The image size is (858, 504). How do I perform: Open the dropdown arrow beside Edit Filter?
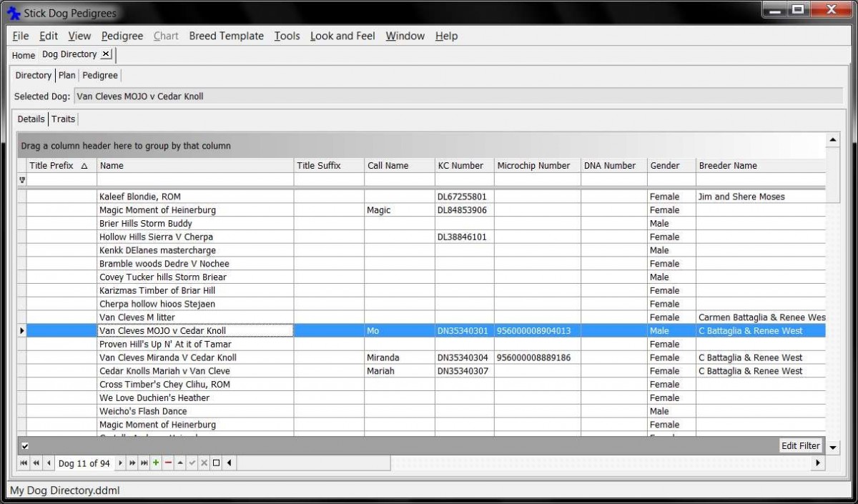tap(833, 447)
